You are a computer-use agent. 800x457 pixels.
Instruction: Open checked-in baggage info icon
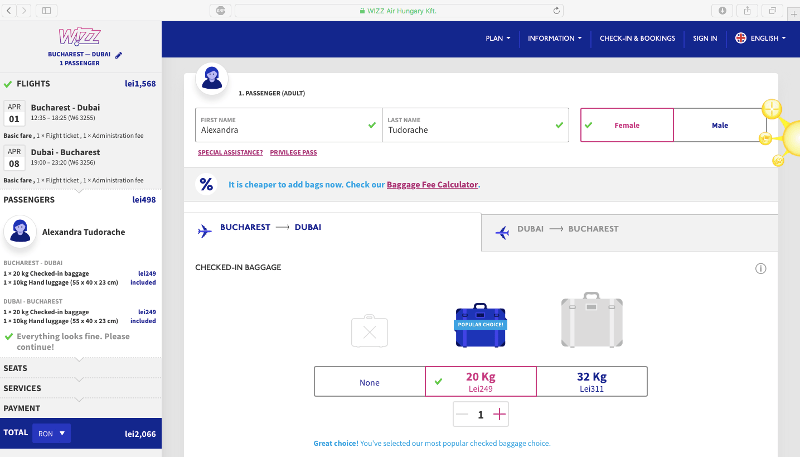click(x=760, y=268)
